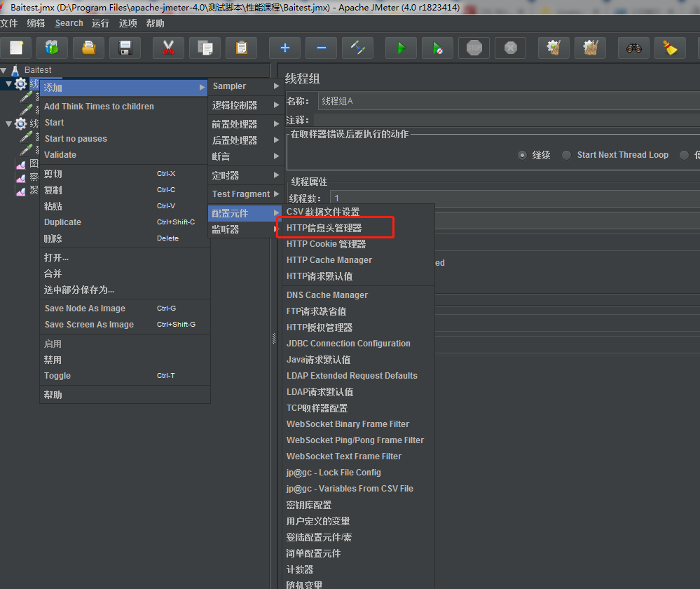Clear results with the single broom icon
Screen dimensions: 700x589
click(554, 48)
